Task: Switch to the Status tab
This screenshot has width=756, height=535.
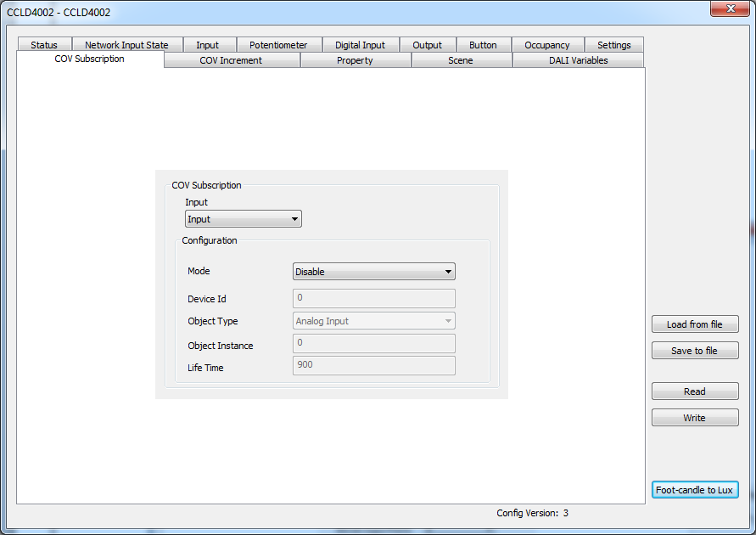Action: pyautogui.click(x=44, y=45)
